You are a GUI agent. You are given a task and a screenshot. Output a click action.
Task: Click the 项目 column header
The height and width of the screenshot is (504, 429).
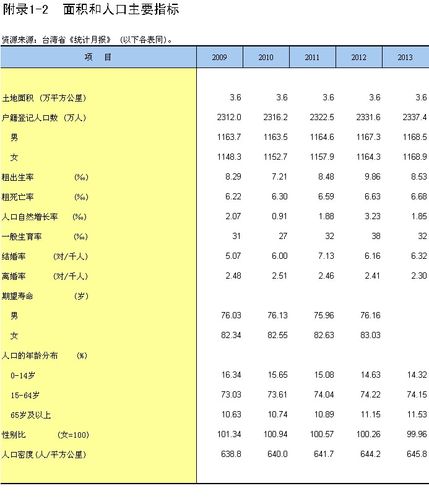click(98, 57)
